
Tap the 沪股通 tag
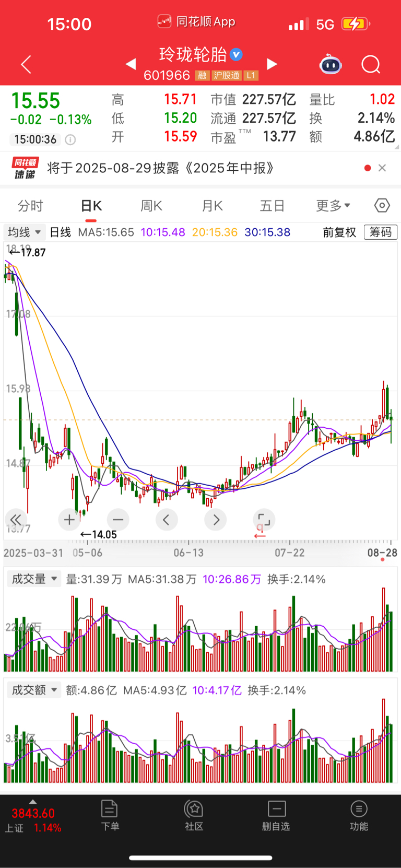point(227,75)
